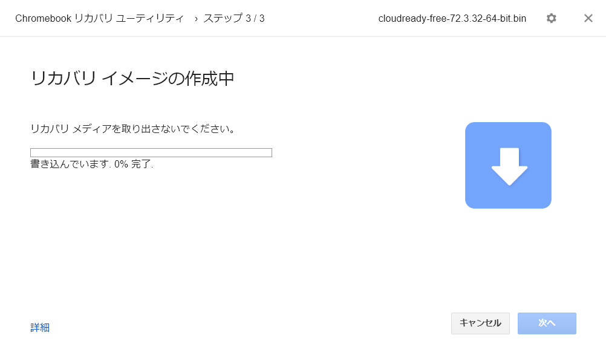This screenshot has height=364, width=606.
Task: Cancel with the キャンセル button
Action: 480,323
